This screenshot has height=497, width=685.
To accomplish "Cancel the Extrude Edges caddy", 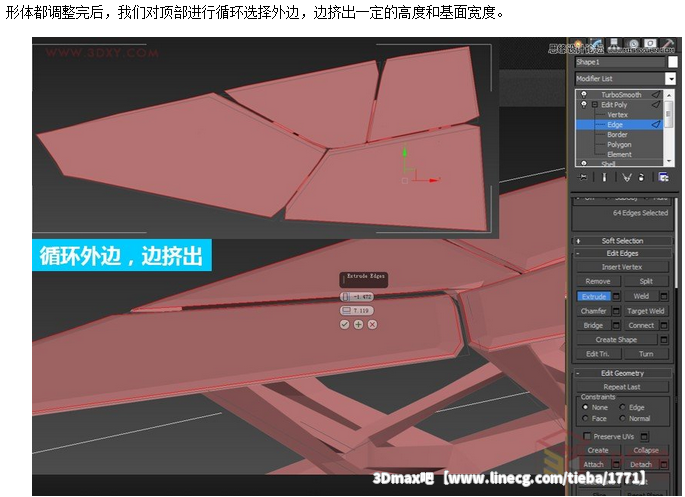I will [x=372, y=324].
